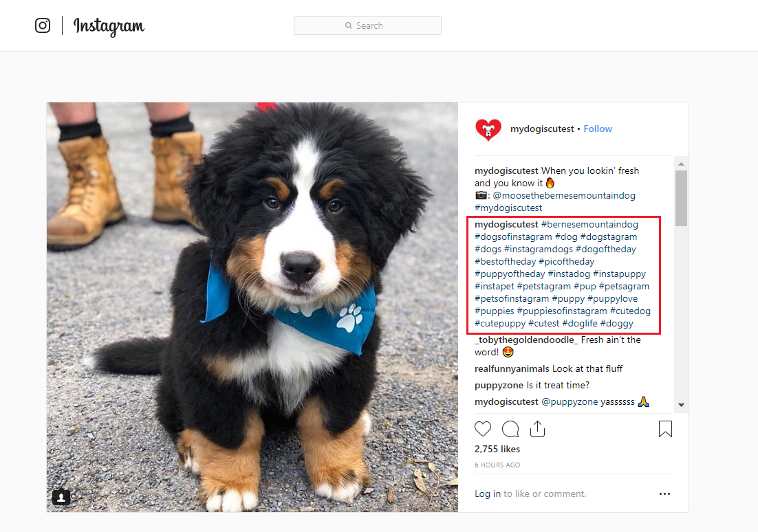Open _tobythegoldendoodle_ commenter profile
The height and width of the screenshot is (532, 758).
click(526, 340)
